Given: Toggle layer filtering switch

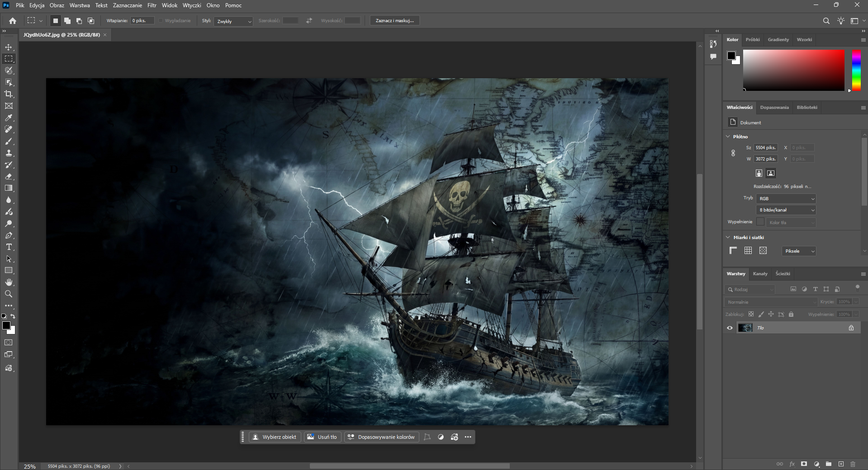Looking at the screenshot, I should click(x=857, y=287).
